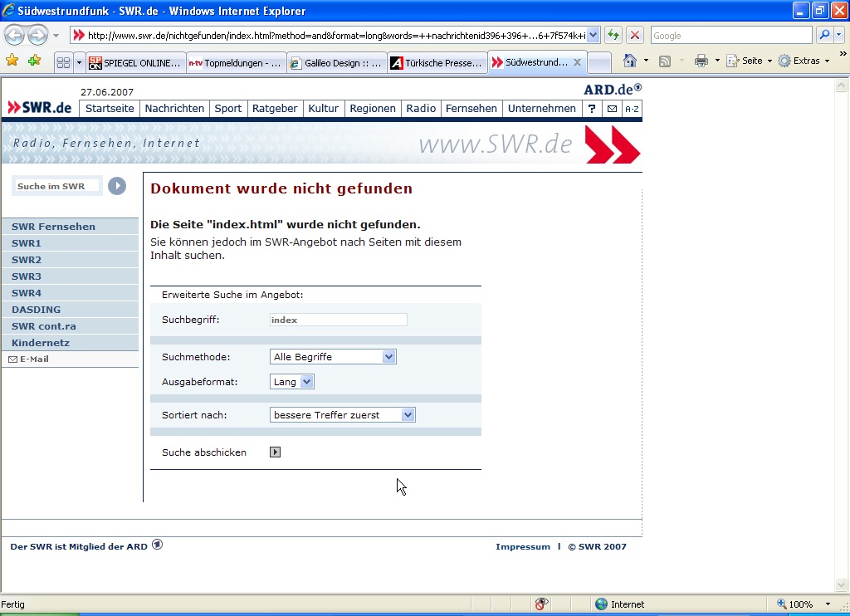Open SWR Fernsehen in the sidebar
Viewport: 850px width, 616px height.
pos(53,227)
